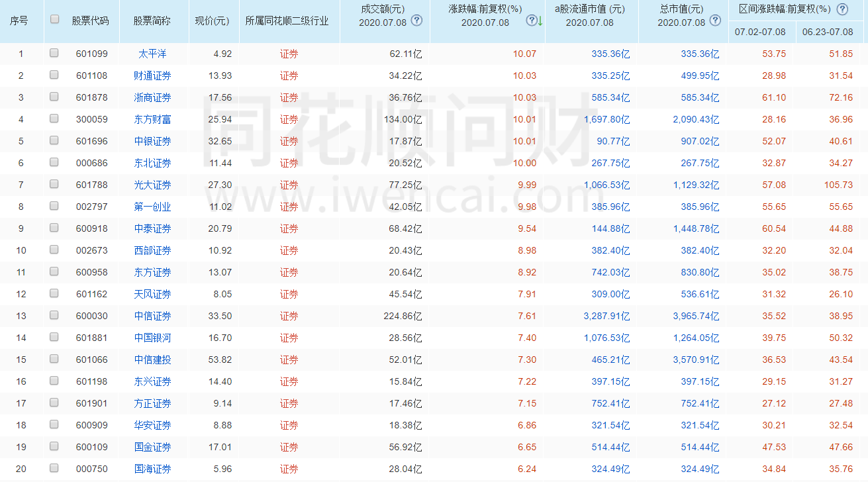Sort by the 现价(元) column header
The image size is (868, 482).
212,21
